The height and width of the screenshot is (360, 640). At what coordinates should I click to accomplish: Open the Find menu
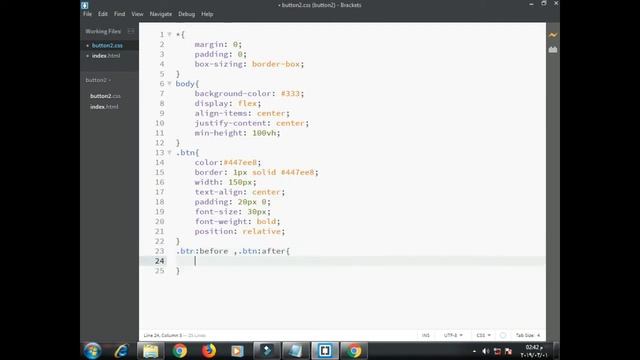pos(119,14)
